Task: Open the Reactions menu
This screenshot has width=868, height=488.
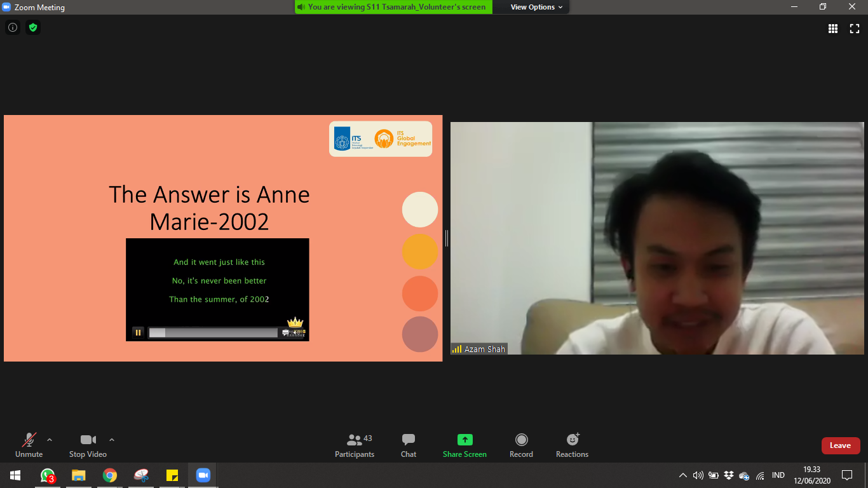Action: tap(572, 445)
